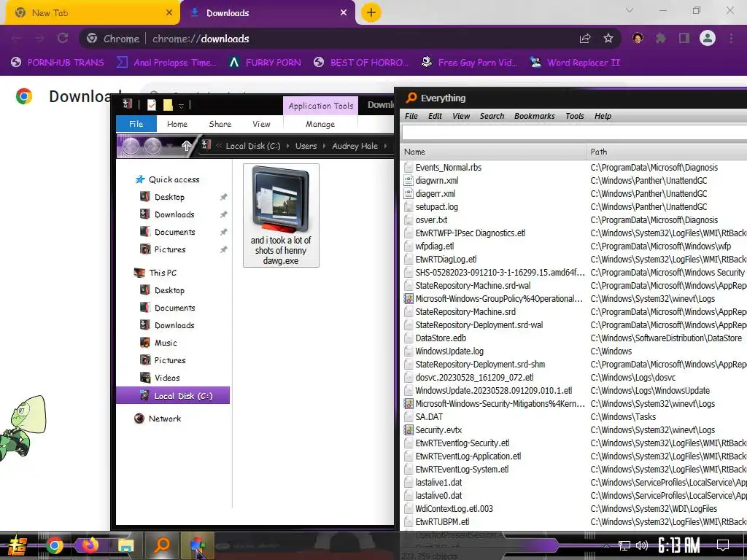Viewport: 747px width, 560px height.
Task: Open Music under This PC
Action: coord(166,343)
